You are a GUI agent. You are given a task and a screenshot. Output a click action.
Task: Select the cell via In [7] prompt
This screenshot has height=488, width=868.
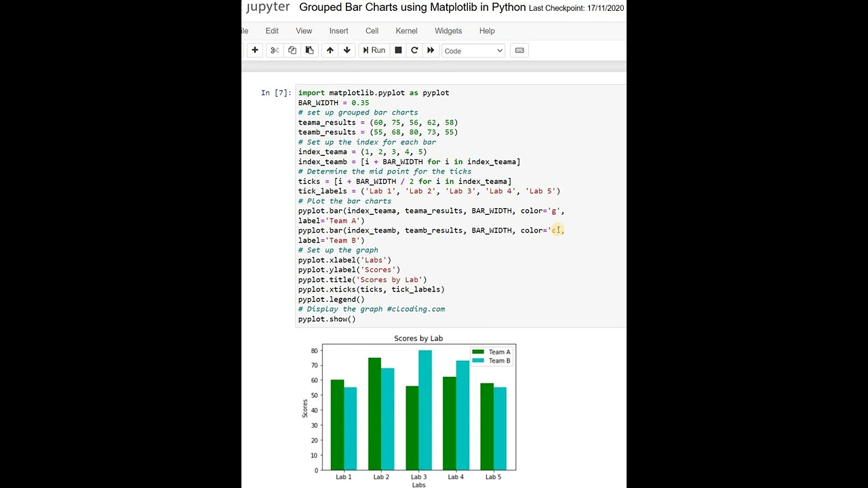276,93
